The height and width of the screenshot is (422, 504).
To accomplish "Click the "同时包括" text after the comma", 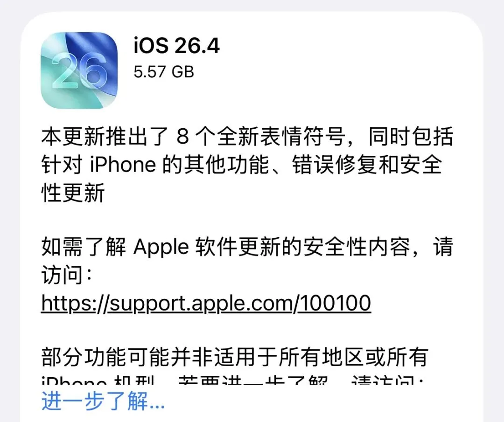I will (411, 136).
